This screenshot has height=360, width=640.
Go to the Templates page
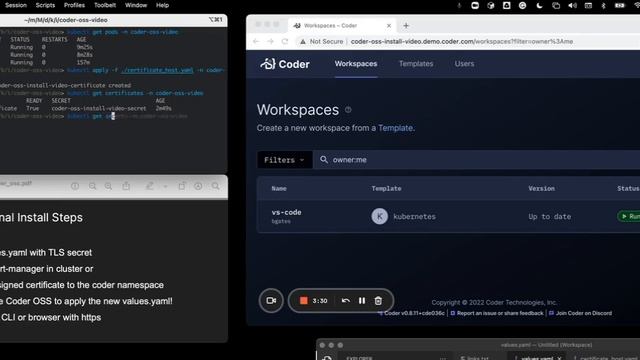[416, 64]
